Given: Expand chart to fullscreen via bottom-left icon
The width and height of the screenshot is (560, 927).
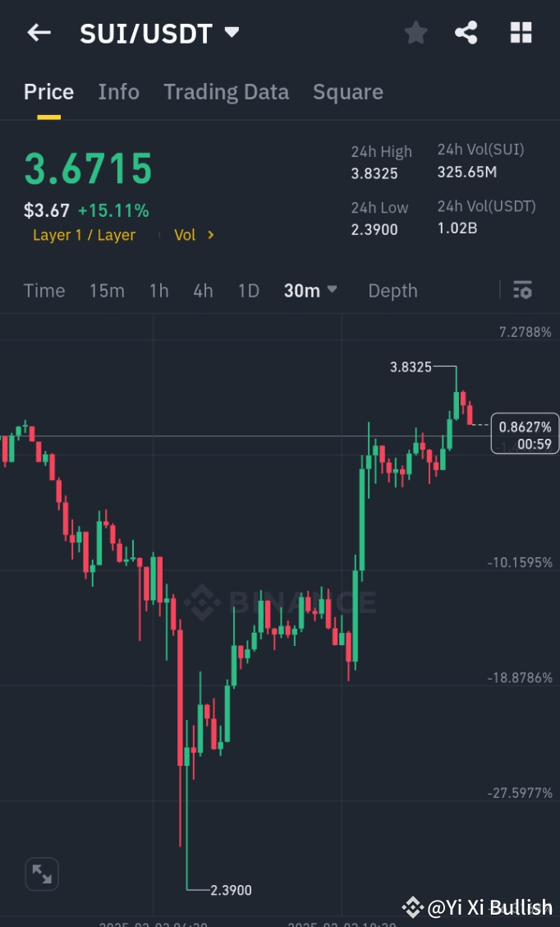Looking at the screenshot, I should click(41, 874).
